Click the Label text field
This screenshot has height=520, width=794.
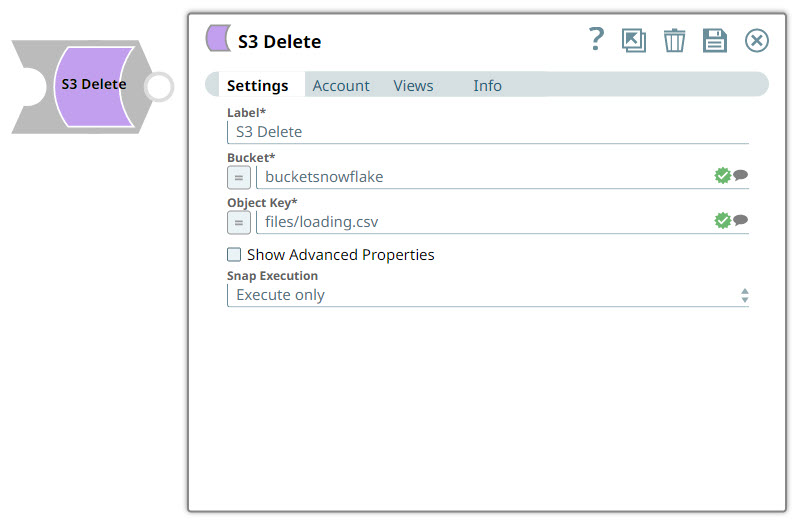point(488,131)
